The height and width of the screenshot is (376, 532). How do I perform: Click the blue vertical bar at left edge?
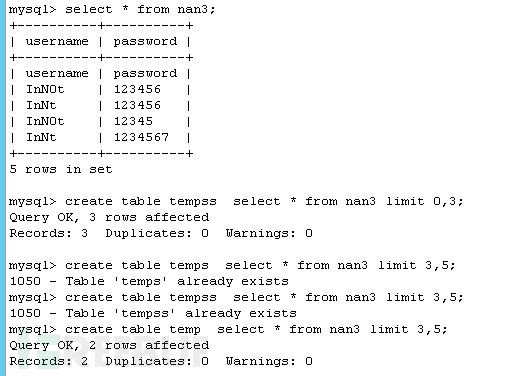coord(3,188)
